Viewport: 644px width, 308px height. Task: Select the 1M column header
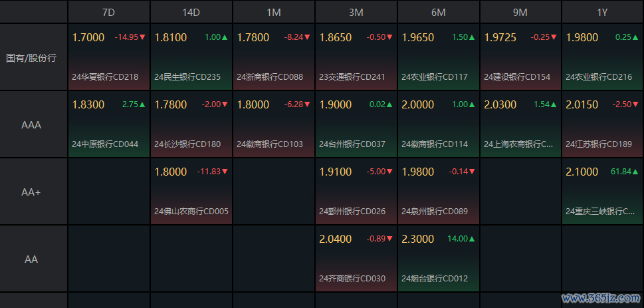click(274, 12)
